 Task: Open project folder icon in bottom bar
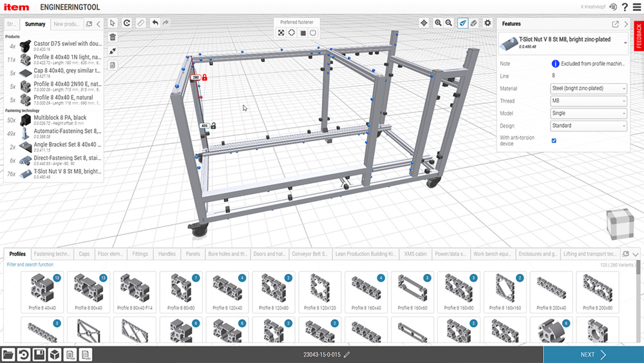[x=8, y=355]
